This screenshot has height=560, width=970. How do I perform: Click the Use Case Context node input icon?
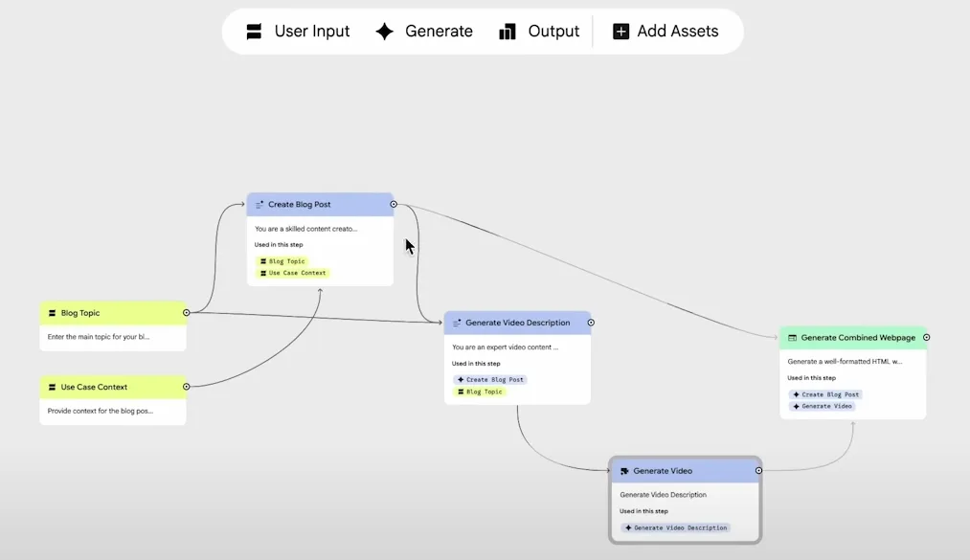pyautogui.click(x=52, y=387)
